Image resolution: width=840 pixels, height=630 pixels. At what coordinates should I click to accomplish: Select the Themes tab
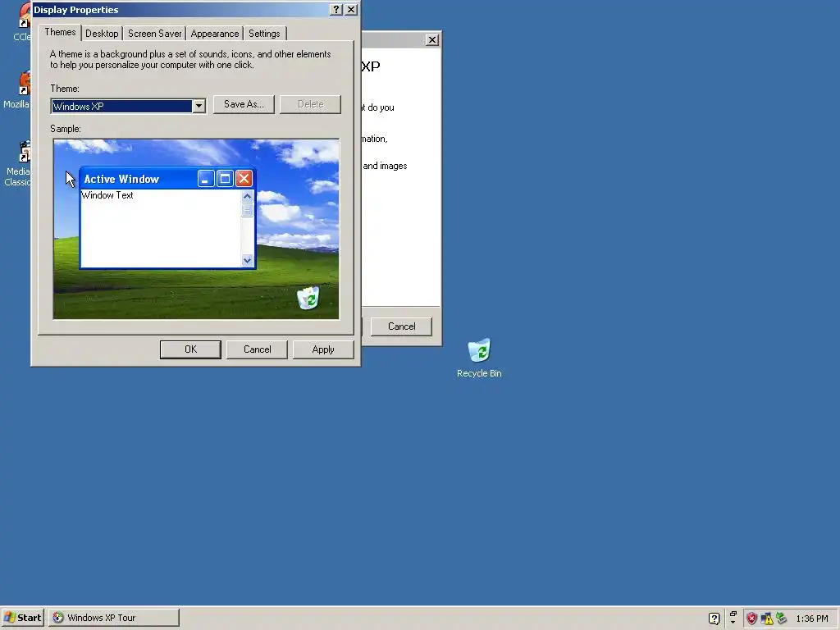pyautogui.click(x=60, y=32)
